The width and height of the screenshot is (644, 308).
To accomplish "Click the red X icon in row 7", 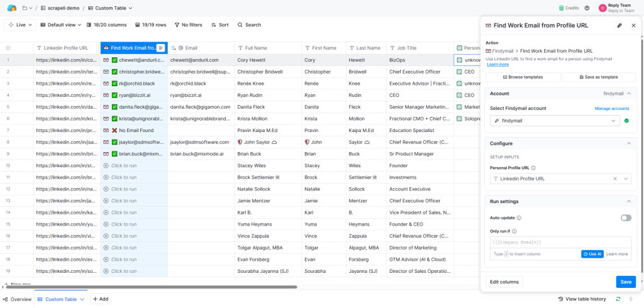I will tap(114, 131).
